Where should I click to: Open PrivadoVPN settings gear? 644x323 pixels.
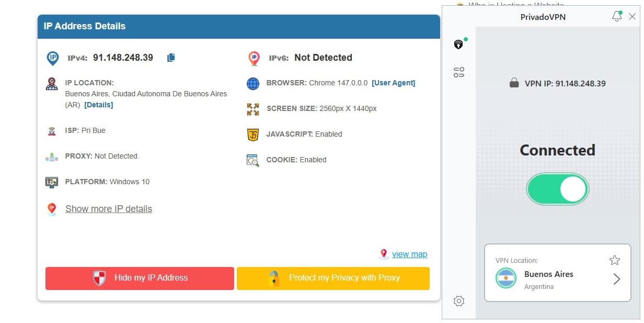(x=459, y=301)
